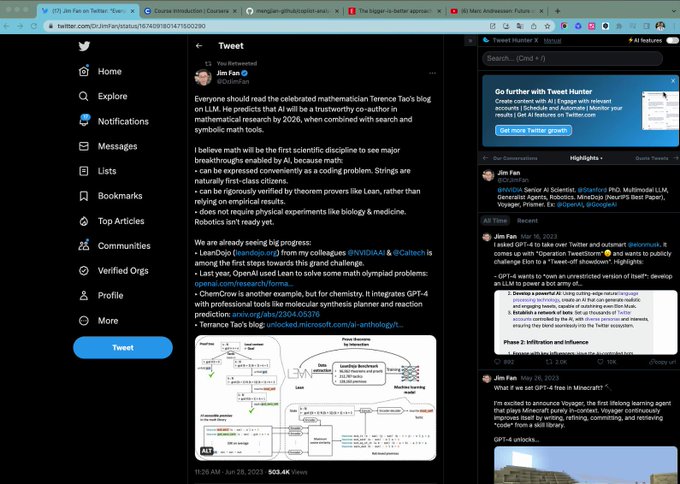
Task: Close the Tweet Hunter promo banner
Action: click(x=673, y=81)
